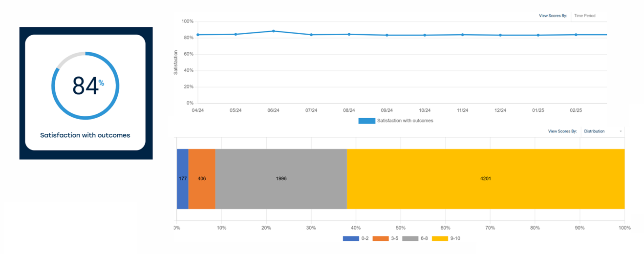Click the yellow bar segment labeled 4201

[486, 179]
